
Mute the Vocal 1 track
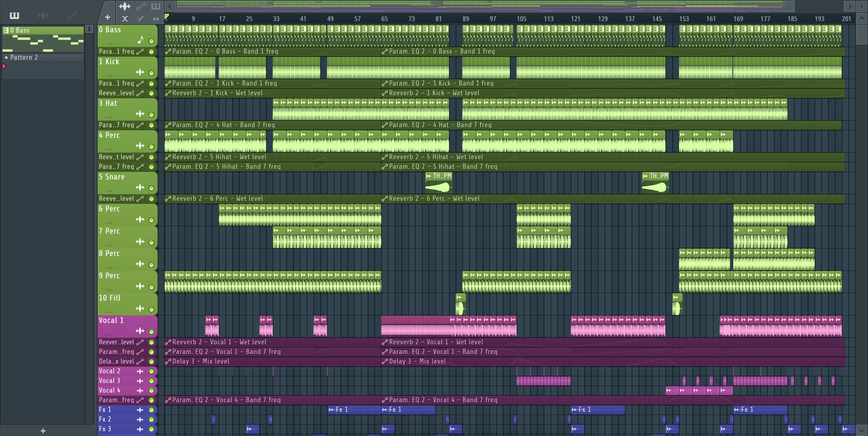[x=152, y=332]
